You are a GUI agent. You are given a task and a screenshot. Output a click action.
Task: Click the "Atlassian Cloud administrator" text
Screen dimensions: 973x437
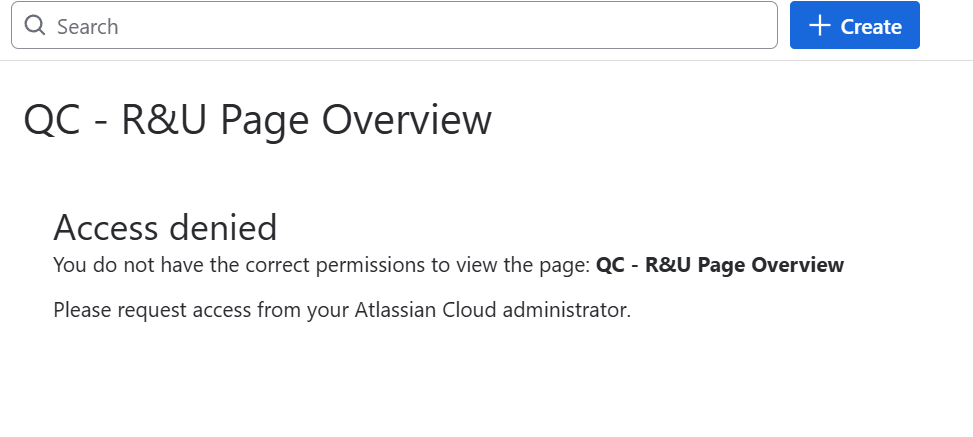tap(492, 310)
